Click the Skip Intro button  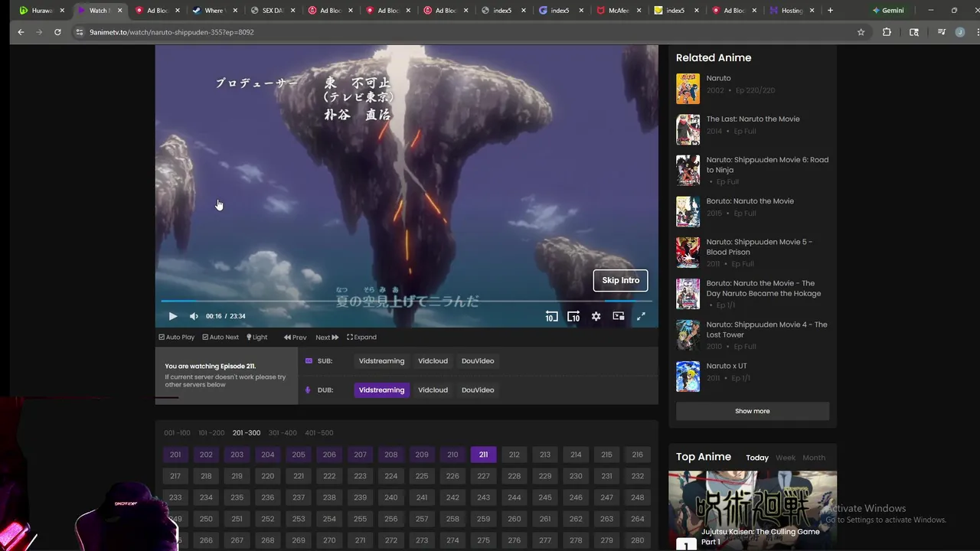pos(620,280)
